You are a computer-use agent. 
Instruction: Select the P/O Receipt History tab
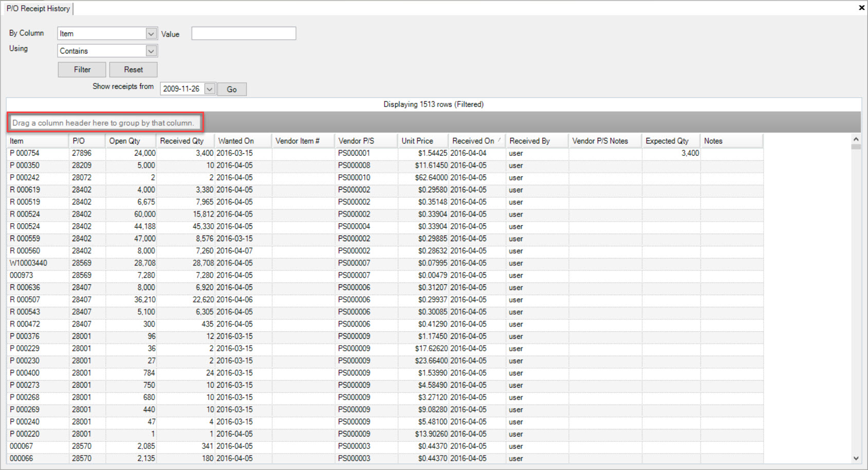(x=38, y=8)
